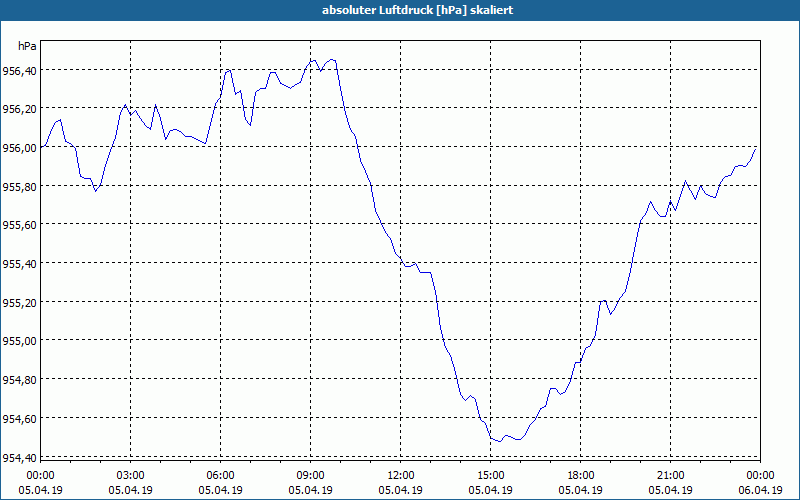Click the 06.04.19 date label
Screen dimensions: 800x500
click(x=760, y=490)
